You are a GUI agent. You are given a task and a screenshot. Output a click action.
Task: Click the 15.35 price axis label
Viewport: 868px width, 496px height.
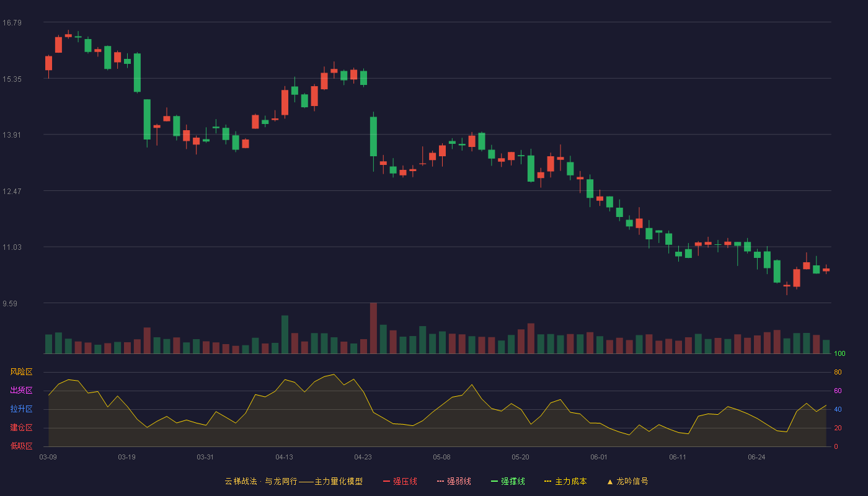pyautogui.click(x=12, y=79)
